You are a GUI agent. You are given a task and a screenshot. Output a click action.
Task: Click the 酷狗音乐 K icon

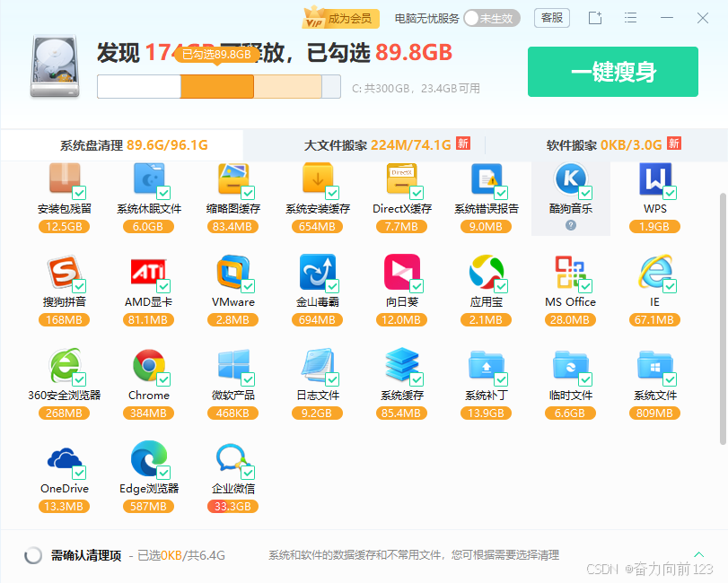[571, 178]
